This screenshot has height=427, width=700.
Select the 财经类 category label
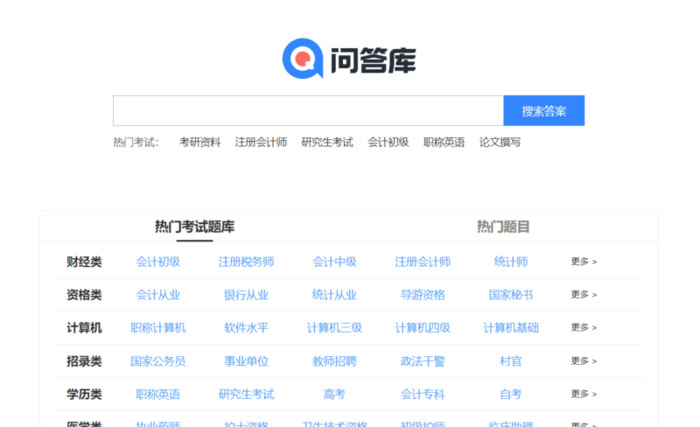point(84,262)
